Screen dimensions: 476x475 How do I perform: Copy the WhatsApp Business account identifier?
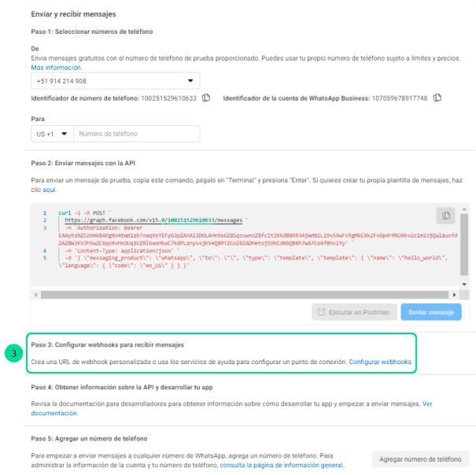coord(437,98)
